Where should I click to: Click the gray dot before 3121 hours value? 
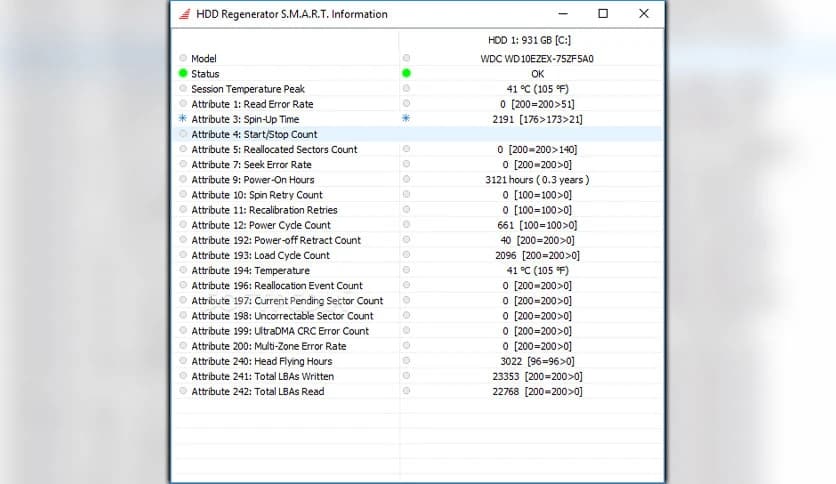[406, 179]
